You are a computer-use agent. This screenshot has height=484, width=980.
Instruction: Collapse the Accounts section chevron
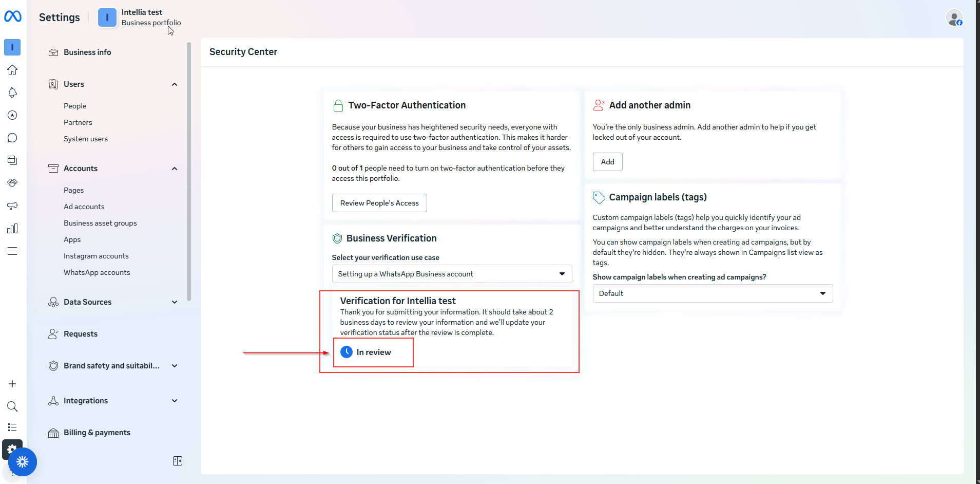175,169
